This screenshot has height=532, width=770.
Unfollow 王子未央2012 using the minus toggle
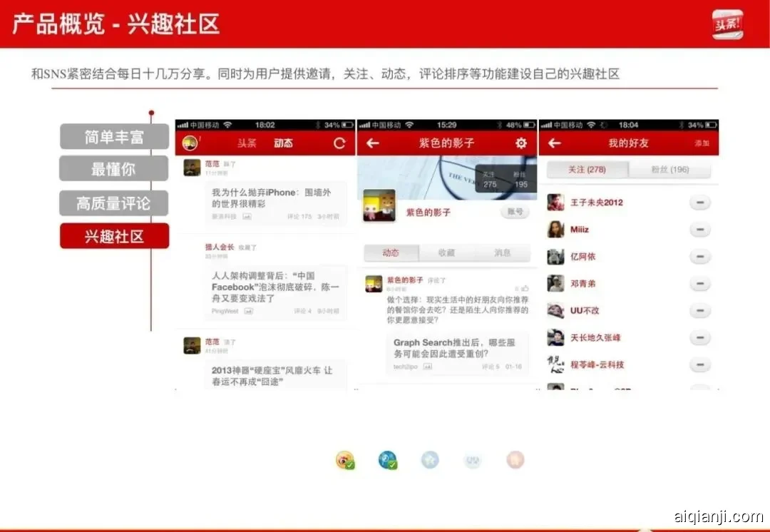click(700, 202)
